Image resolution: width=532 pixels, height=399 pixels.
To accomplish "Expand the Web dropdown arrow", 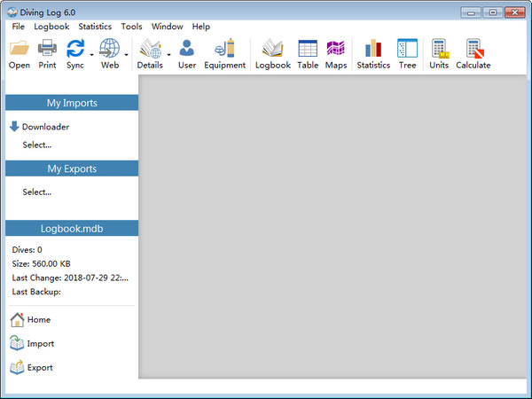I will coord(126,55).
